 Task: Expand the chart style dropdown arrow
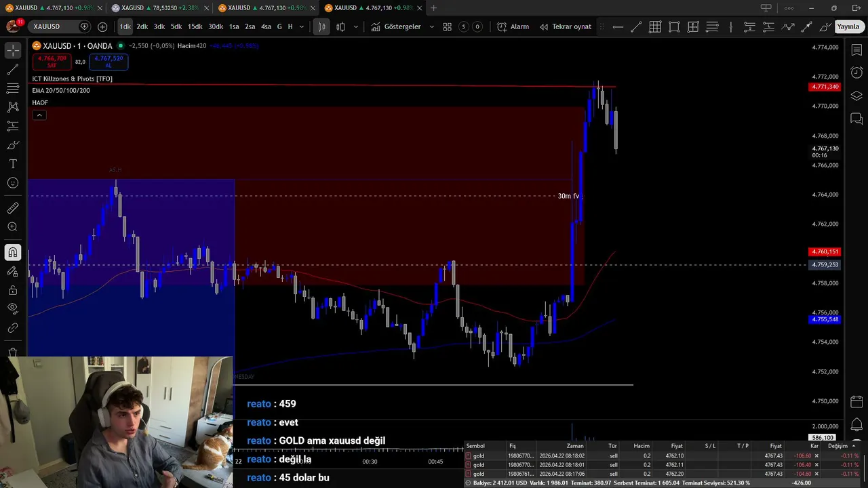pyautogui.click(x=355, y=26)
